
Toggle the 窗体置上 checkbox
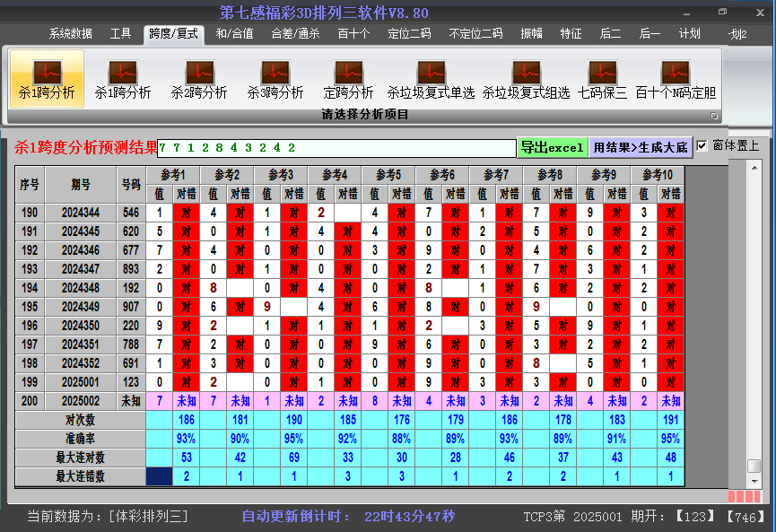tap(702, 146)
